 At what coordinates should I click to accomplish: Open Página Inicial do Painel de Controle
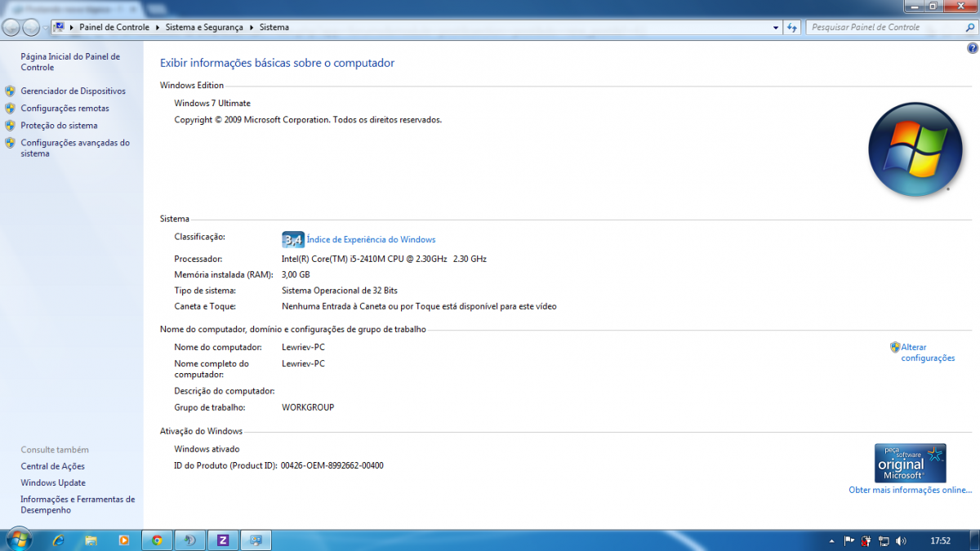(x=70, y=62)
